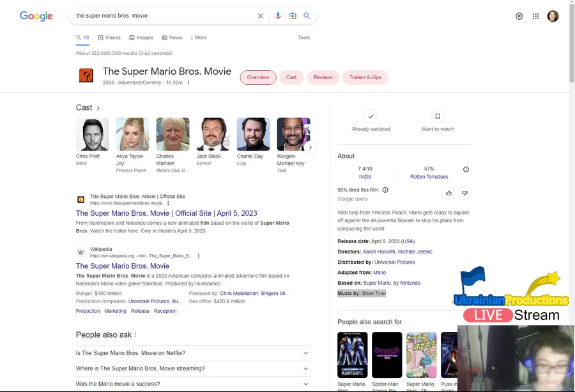Open Jack Black cast photo

pos(213,134)
